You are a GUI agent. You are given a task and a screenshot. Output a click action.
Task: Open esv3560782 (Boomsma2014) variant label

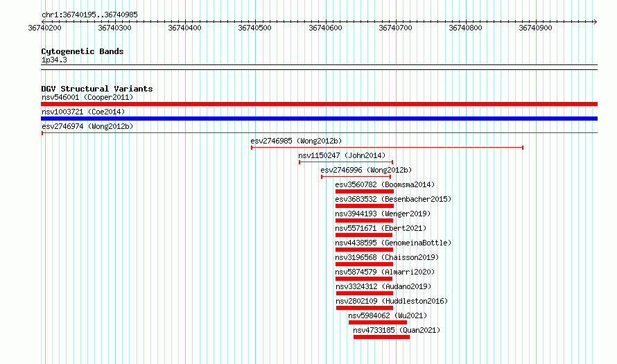click(x=385, y=184)
